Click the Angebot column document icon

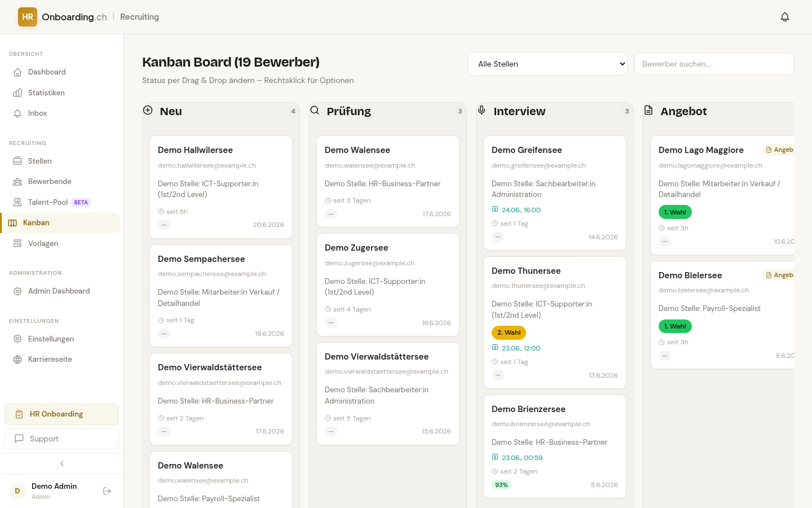648,110
